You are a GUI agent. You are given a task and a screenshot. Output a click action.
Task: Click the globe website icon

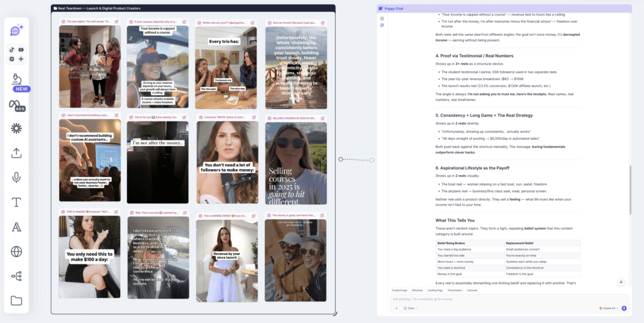pos(16,251)
